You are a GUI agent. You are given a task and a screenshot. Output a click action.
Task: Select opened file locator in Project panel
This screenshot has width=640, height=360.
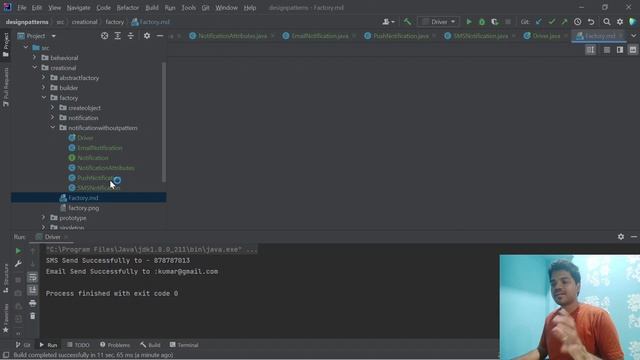(104, 36)
